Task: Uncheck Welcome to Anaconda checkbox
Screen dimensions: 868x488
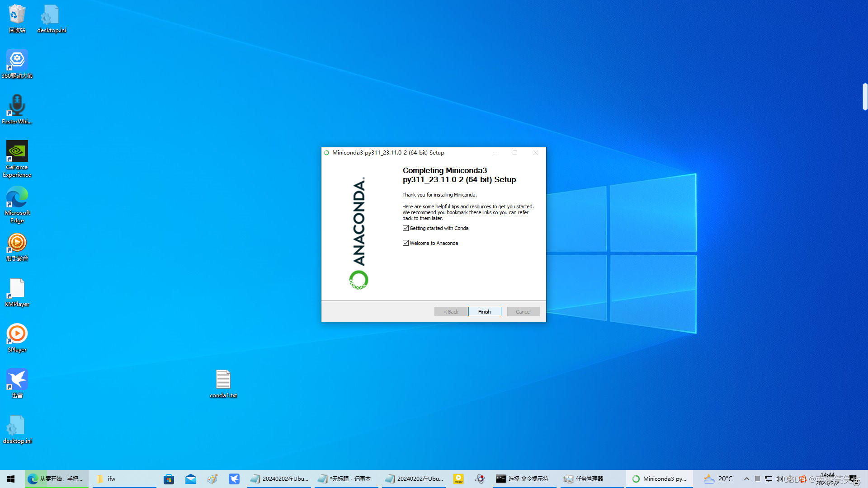Action: 406,243
